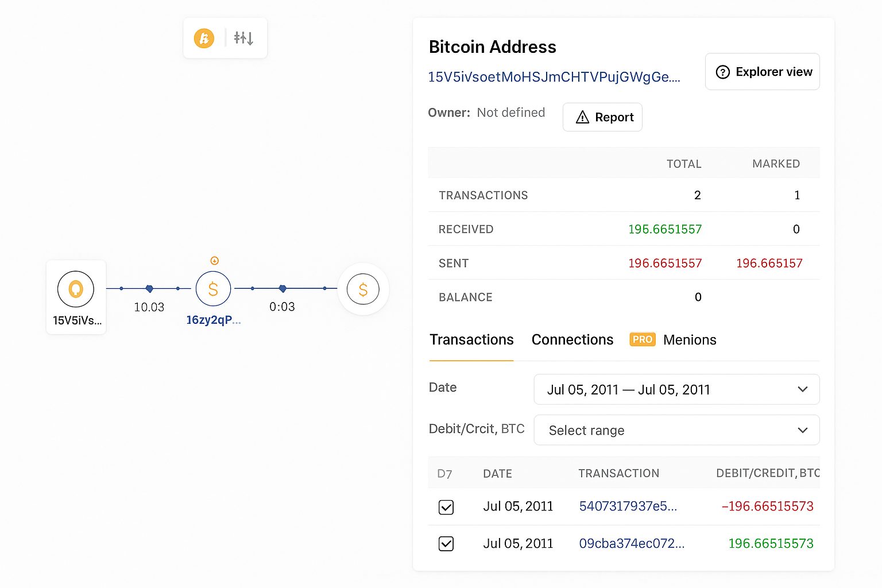Uncheck the 5407317937e5 transaction checkbox
This screenshot has width=882, height=588.
click(x=446, y=507)
